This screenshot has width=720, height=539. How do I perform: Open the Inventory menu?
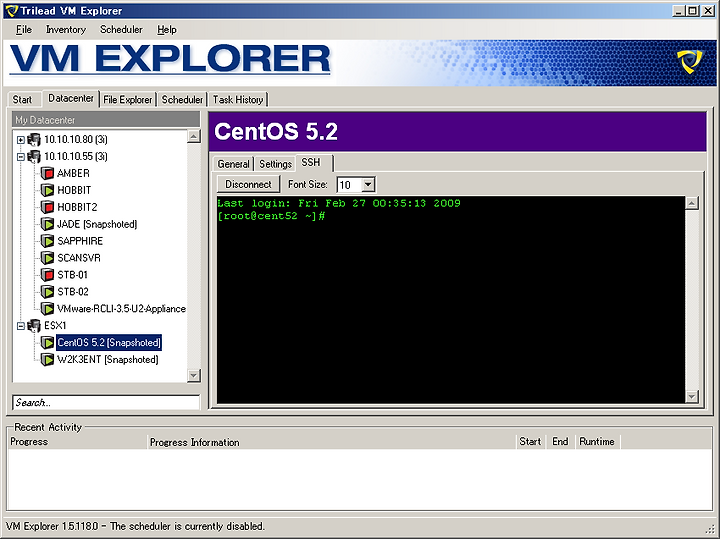[66, 29]
